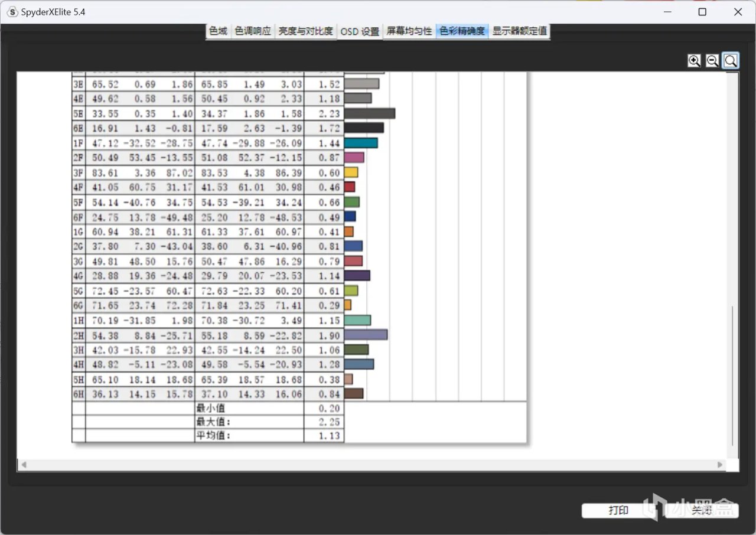Click the olive green bar for row 3H
This screenshot has height=535, width=756.
357,350
